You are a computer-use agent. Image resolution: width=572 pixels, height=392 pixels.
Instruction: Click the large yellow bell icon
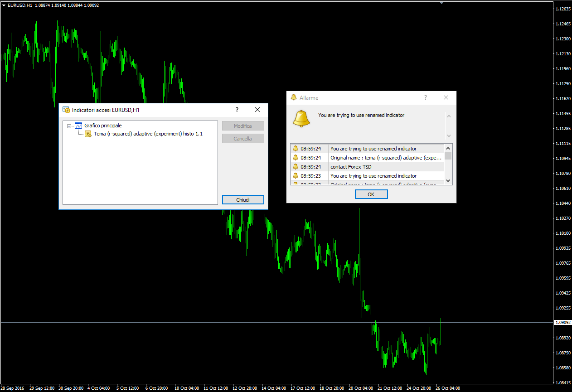click(x=301, y=118)
